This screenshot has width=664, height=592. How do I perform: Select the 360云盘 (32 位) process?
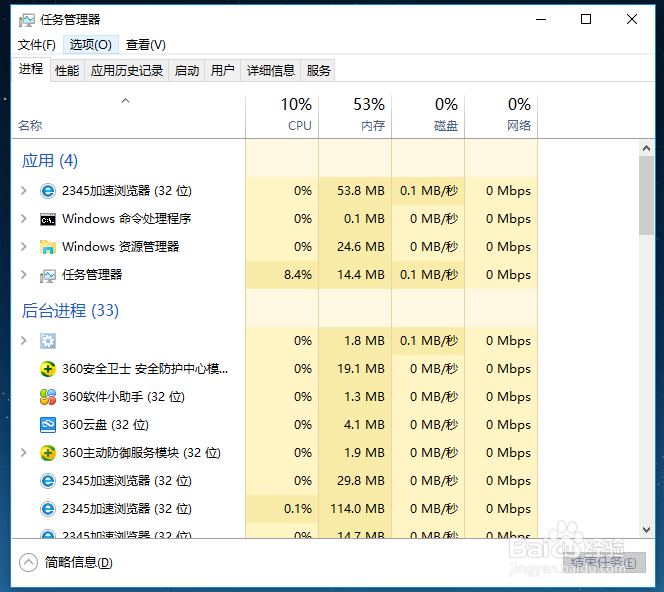[275, 425]
